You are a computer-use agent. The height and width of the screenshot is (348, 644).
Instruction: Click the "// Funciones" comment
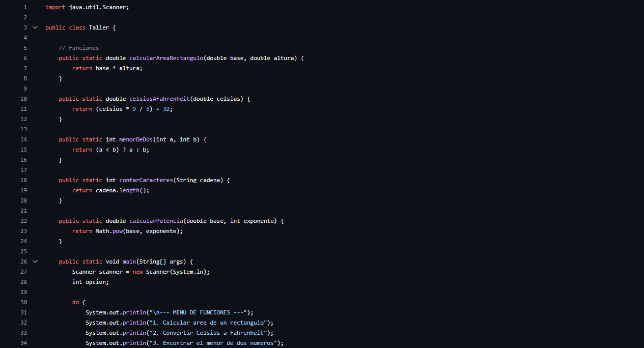point(79,48)
